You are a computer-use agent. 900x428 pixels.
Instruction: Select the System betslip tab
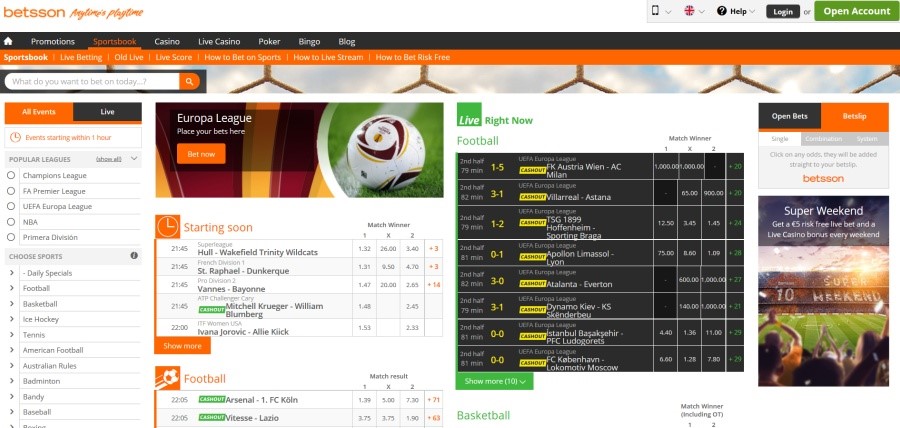tap(867, 139)
